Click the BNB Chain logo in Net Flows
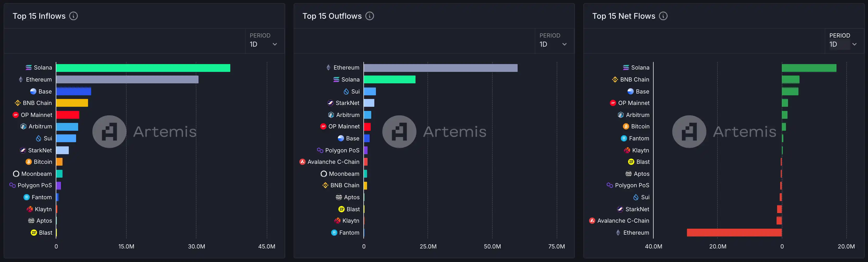Screen dimensions: 868x262 pos(615,79)
